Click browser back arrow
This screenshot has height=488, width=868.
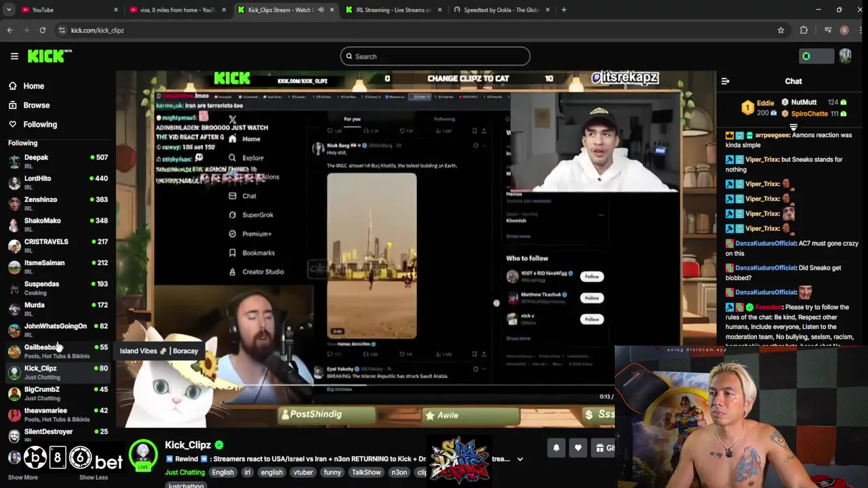(9, 30)
